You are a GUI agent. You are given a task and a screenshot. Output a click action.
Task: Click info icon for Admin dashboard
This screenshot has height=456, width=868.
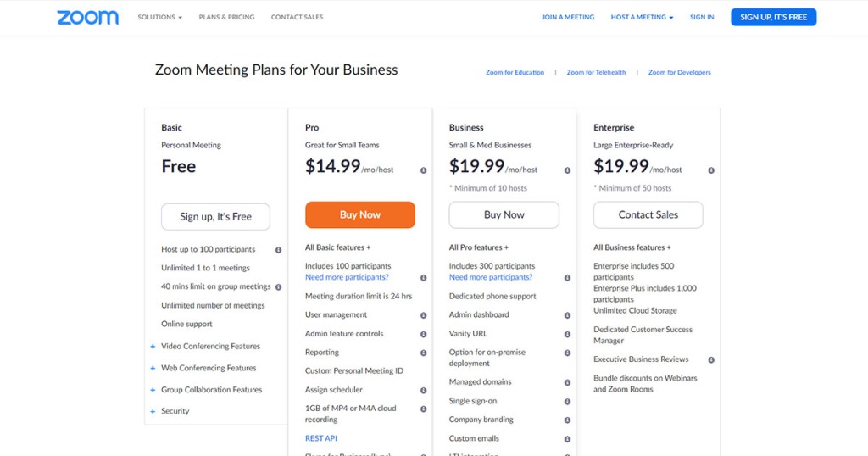(x=567, y=315)
